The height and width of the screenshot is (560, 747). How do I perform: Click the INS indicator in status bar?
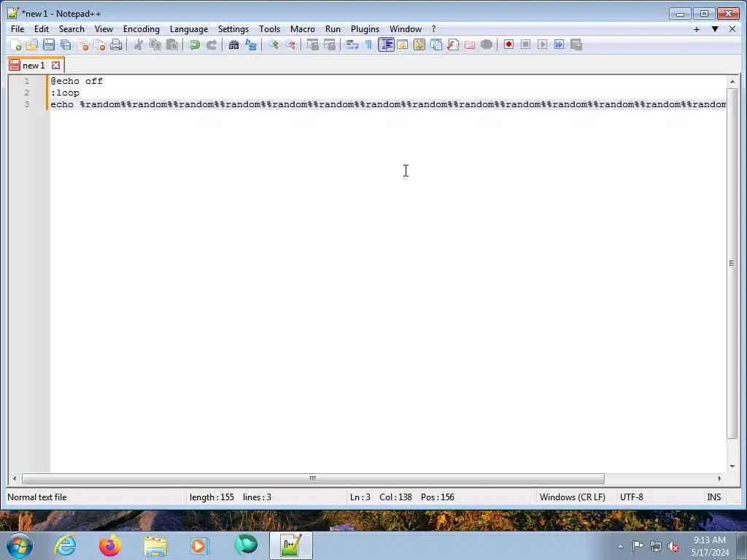pos(713,497)
